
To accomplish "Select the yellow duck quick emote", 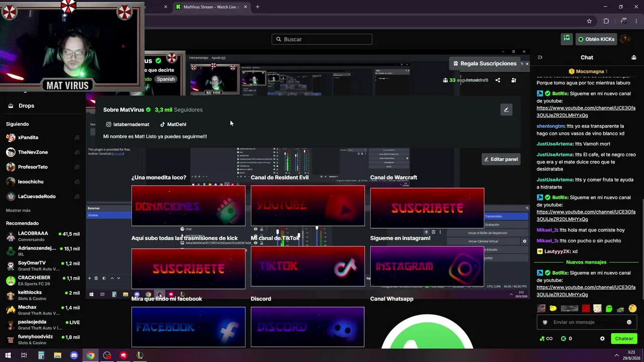I will tap(553, 308).
